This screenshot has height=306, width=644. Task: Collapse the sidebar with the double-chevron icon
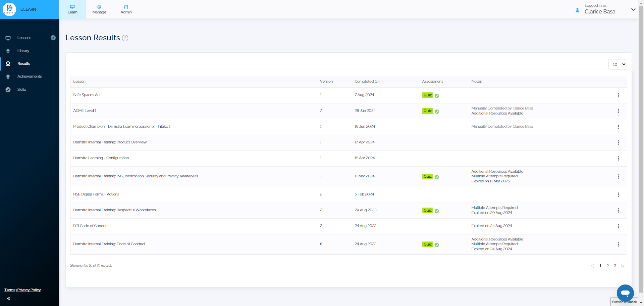(x=8, y=298)
